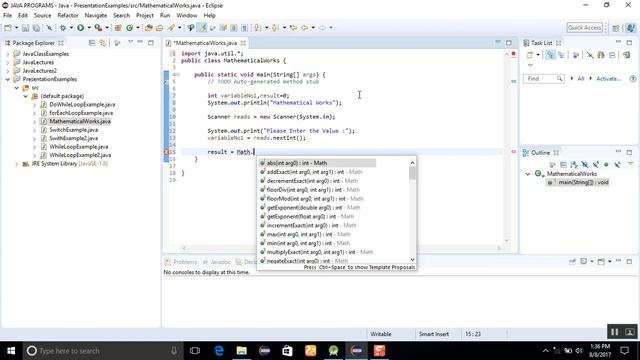Toggle Link with Editor in Package Explorer
Viewport: 640px width, 360px height.
(x=102, y=43)
